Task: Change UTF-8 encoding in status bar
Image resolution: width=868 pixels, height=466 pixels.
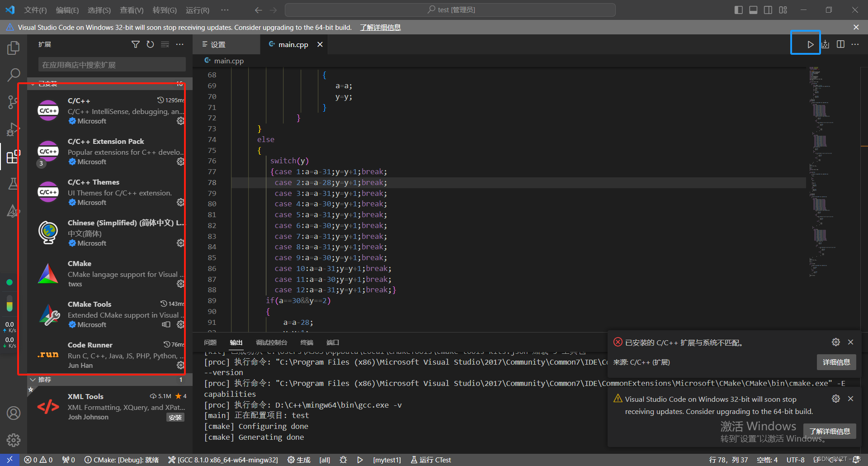Action: (795, 460)
